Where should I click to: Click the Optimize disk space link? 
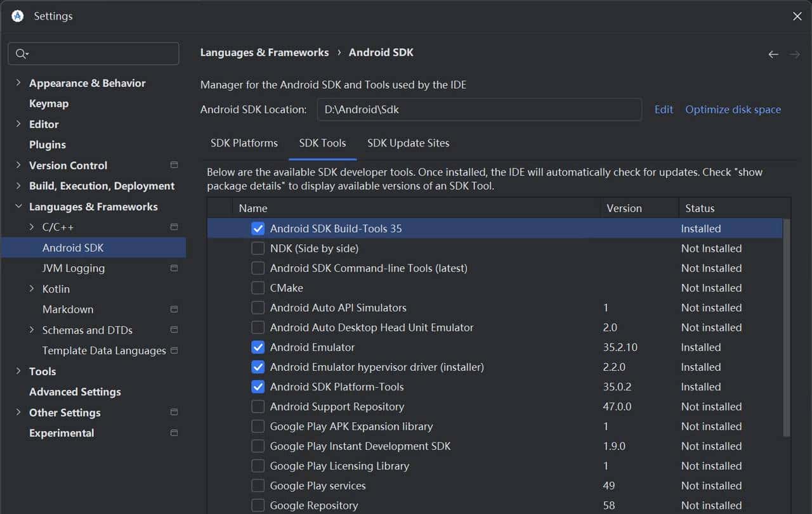click(x=733, y=110)
